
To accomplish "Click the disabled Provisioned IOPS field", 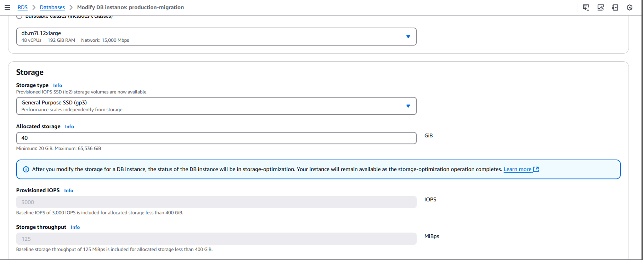I will click(216, 202).
